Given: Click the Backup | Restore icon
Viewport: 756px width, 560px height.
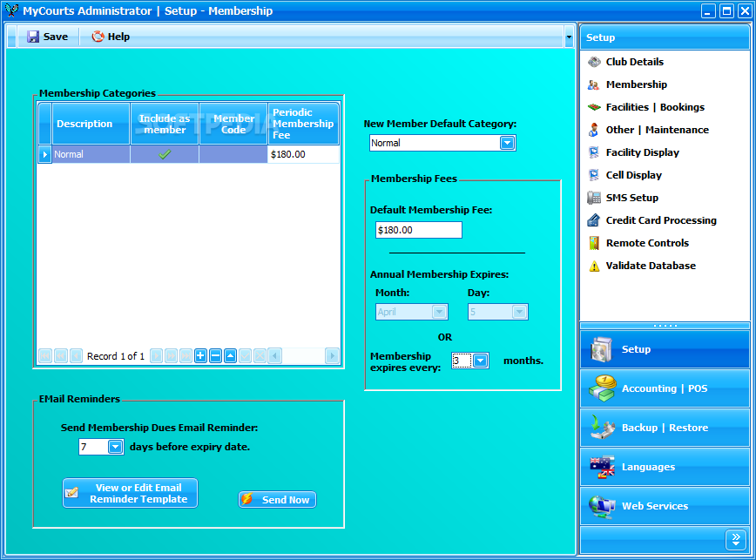Looking at the screenshot, I should (602, 428).
